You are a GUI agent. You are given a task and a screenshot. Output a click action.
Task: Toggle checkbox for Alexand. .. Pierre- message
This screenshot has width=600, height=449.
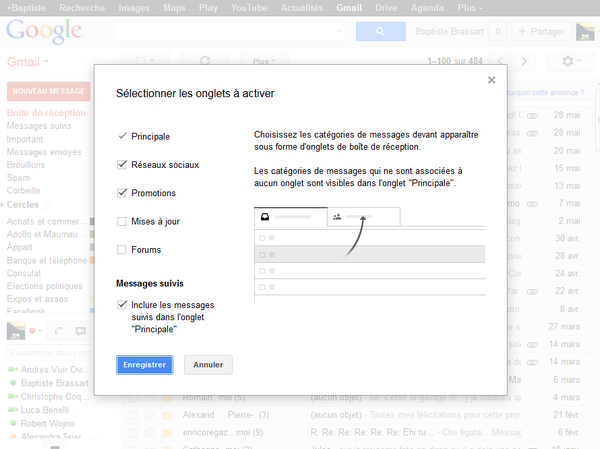[x=133, y=415]
